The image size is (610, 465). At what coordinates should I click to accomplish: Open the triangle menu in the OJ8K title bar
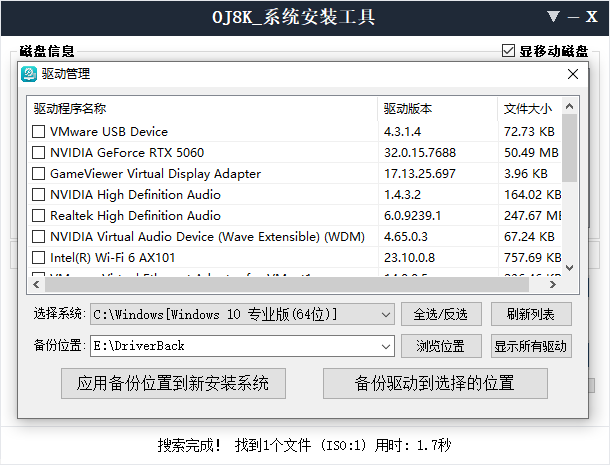[x=553, y=17]
